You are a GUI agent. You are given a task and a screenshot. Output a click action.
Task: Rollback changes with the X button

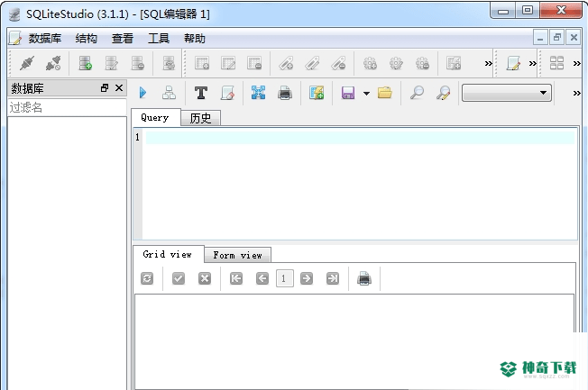pyautogui.click(x=205, y=278)
